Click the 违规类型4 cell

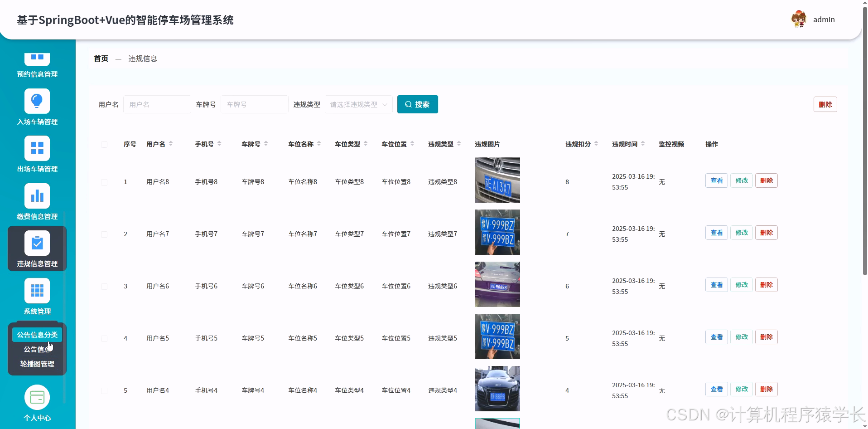(x=443, y=390)
